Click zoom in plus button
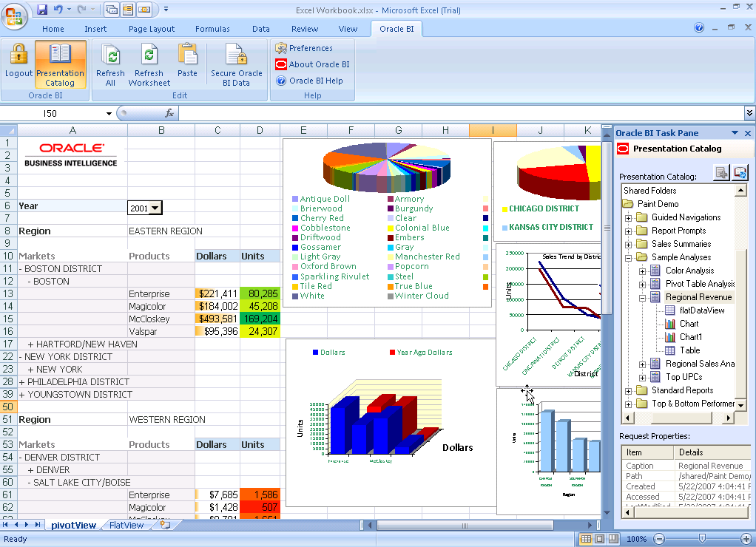The width and height of the screenshot is (756, 547). (x=746, y=539)
